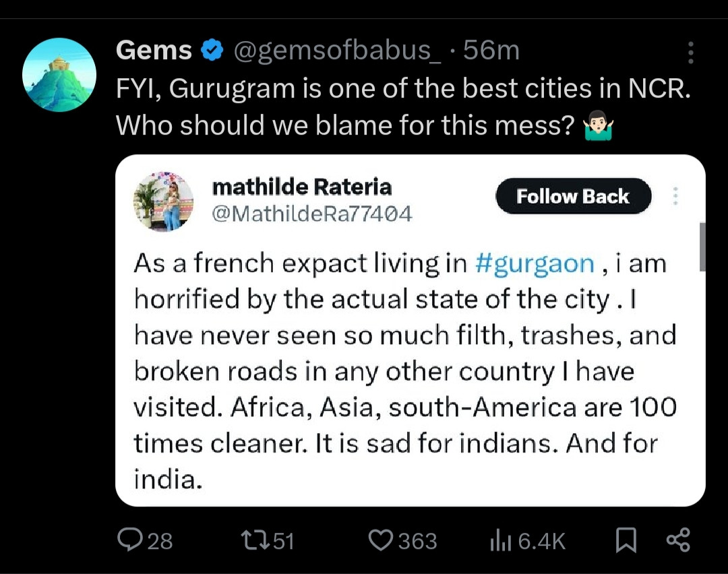The height and width of the screenshot is (574, 728).
Task: Like the tweet with heart icon
Action: [380, 540]
